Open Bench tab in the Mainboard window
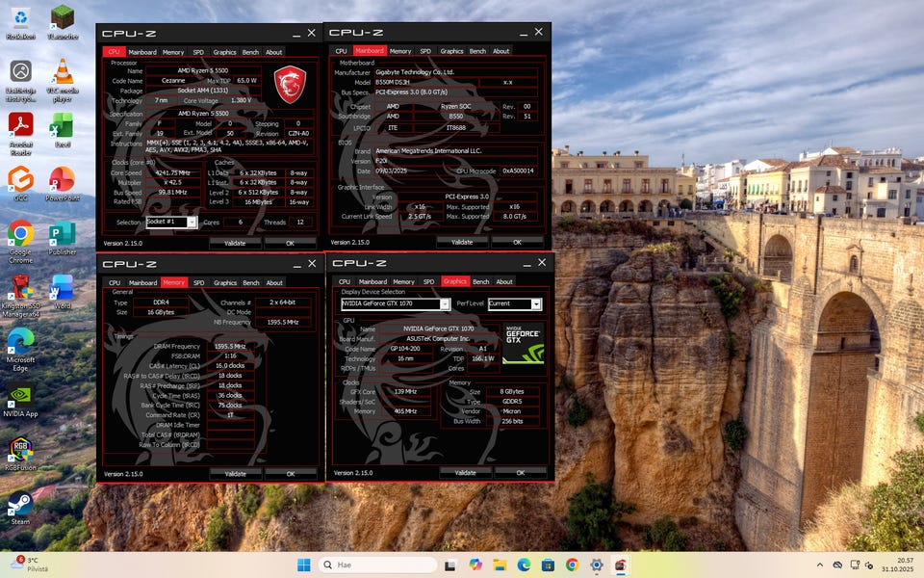Image resolution: width=924 pixels, height=578 pixels. click(x=478, y=51)
